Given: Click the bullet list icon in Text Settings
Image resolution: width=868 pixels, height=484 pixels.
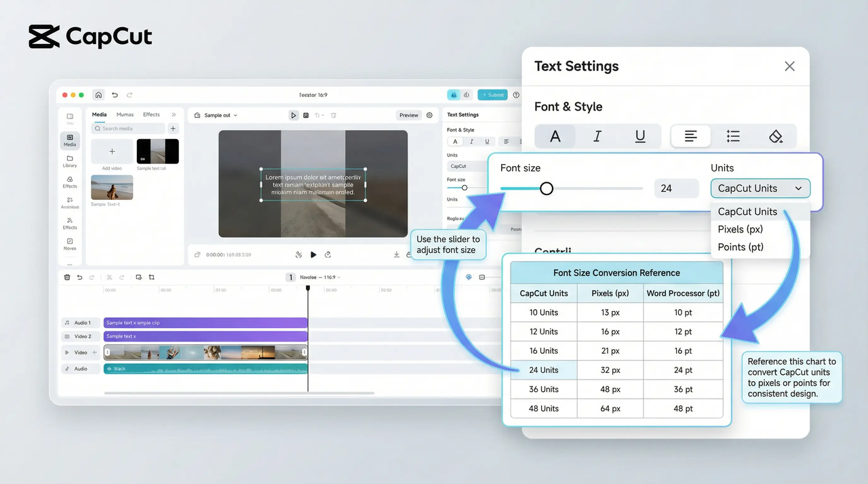Looking at the screenshot, I should [x=733, y=136].
